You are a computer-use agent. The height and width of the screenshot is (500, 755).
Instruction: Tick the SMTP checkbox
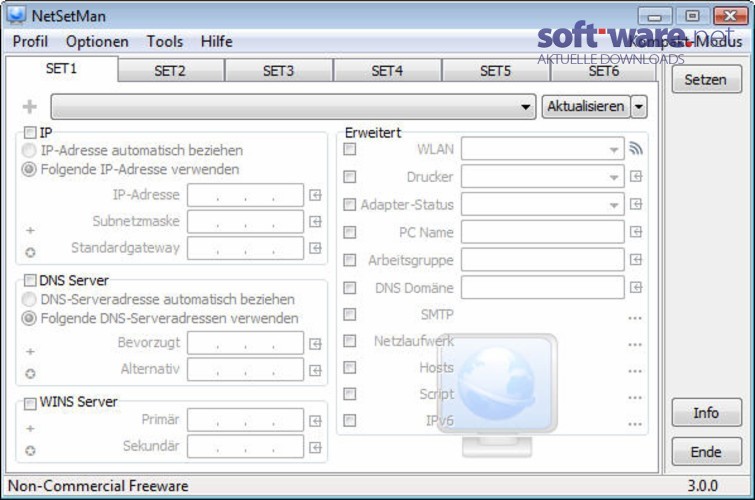(x=350, y=315)
